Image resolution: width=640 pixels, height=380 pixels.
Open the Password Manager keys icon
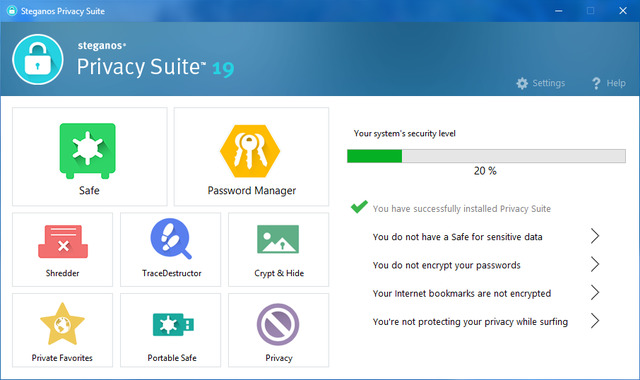click(250, 151)
